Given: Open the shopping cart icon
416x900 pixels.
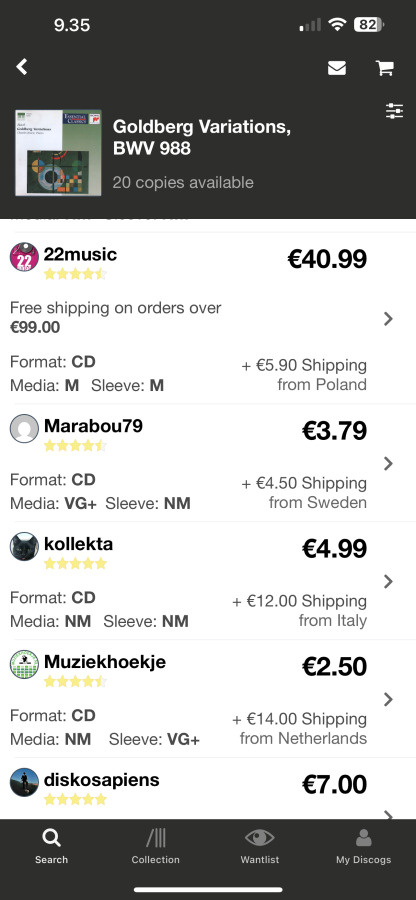Looking at the screenshot, I should coord(384,68).
